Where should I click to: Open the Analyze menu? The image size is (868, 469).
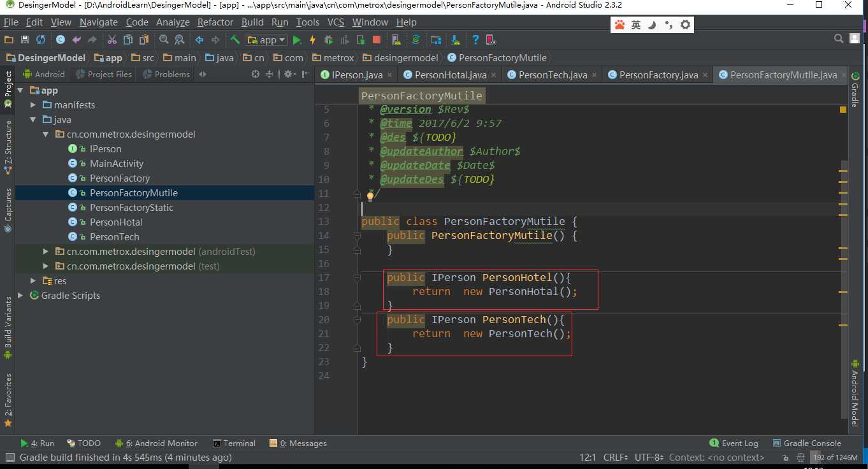coord(173,22)
